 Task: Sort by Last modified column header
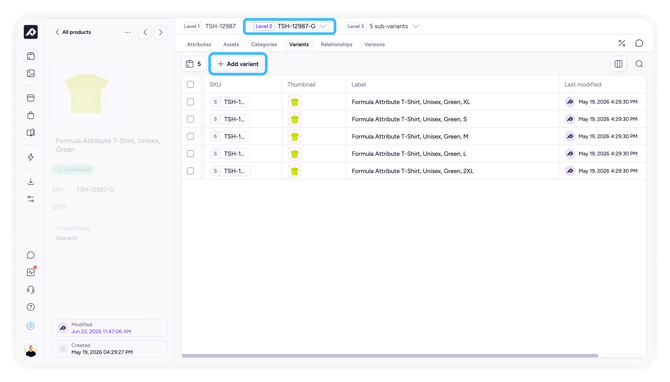[x=582, y=85]
